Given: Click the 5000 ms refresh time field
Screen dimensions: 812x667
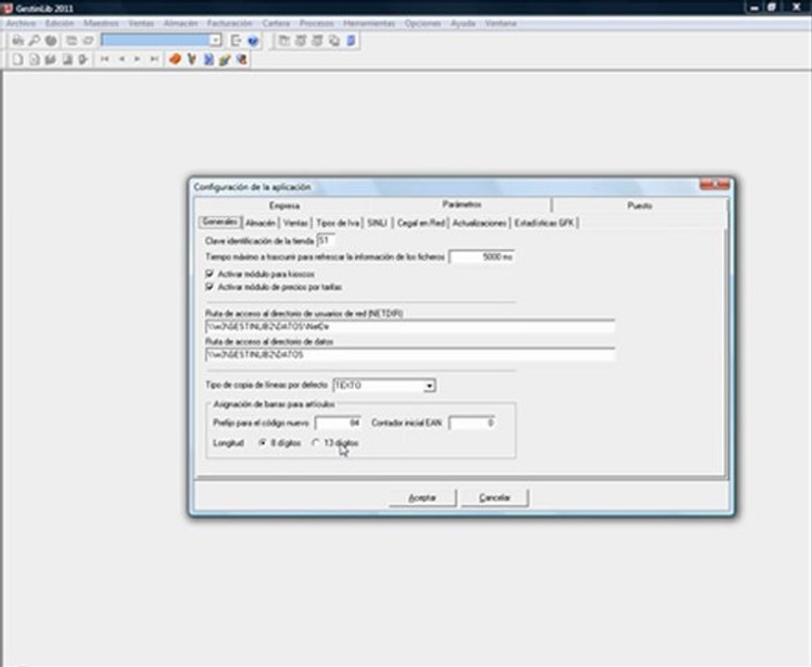Looking at the screenshot, I should pos(482,257).
